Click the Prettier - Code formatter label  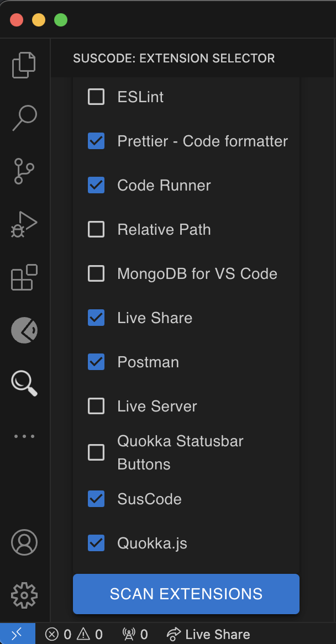pos(202,141)
